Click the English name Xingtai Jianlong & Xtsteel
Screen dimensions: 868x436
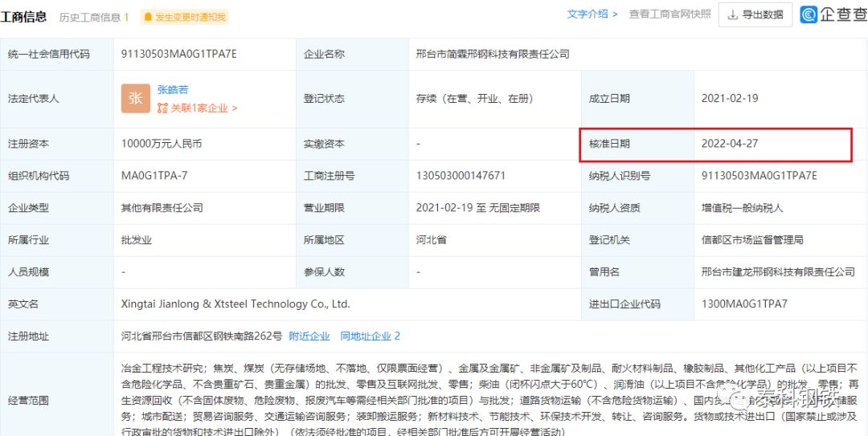click(235, 304)
